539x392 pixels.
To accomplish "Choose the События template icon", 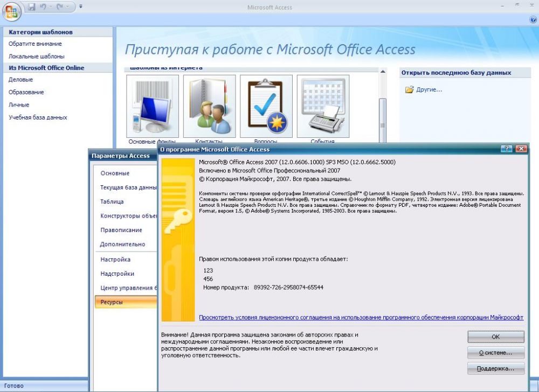I will click(x=323, y=106).
